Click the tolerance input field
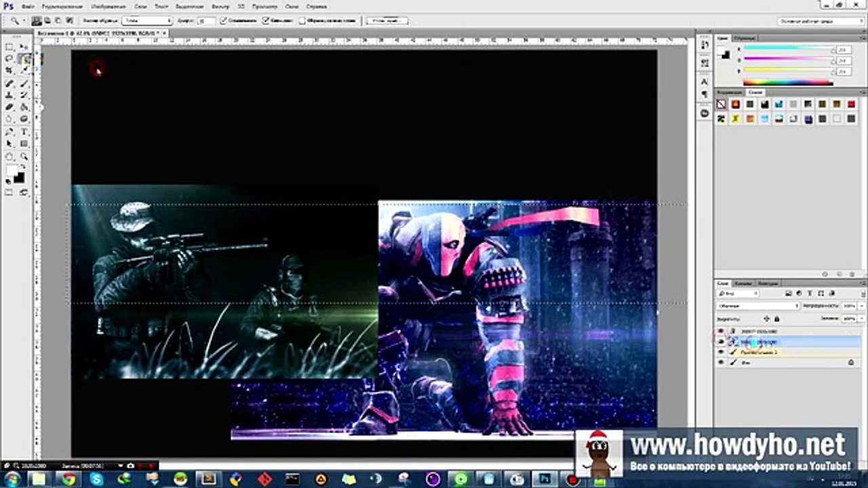This screenshot has width=868, height=488. coord(206,21)
